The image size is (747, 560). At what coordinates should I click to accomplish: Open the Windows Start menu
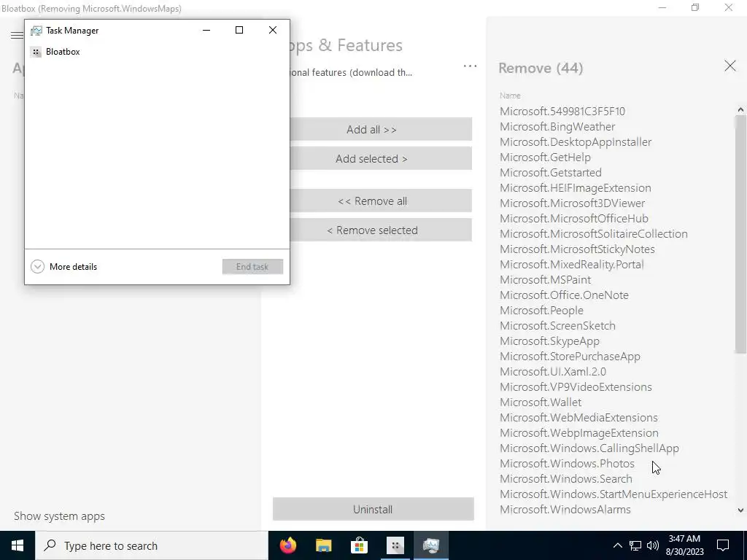point(18,545)
